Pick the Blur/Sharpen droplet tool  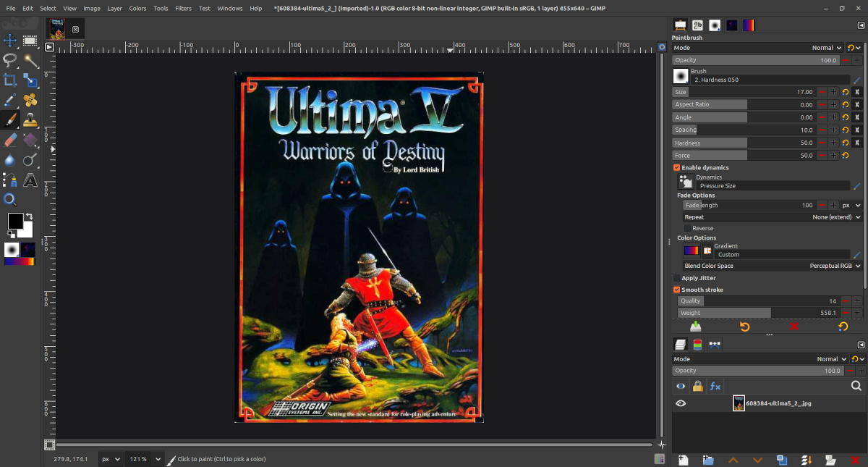coord(10,160)
